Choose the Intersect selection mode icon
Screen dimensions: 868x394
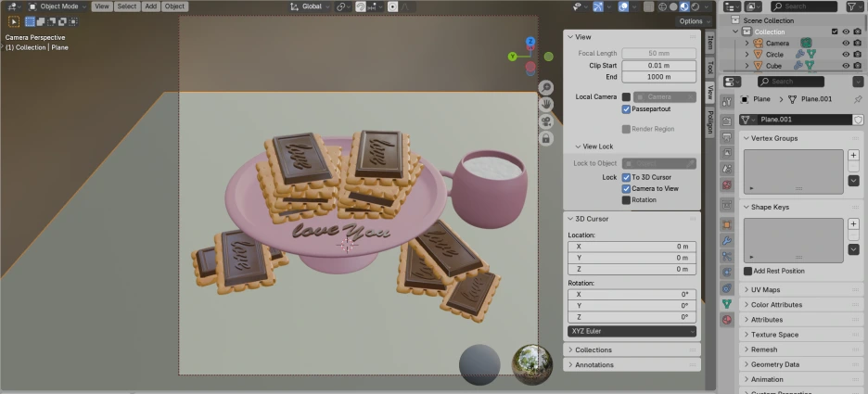pyautogui.click(x=72, y=21)
